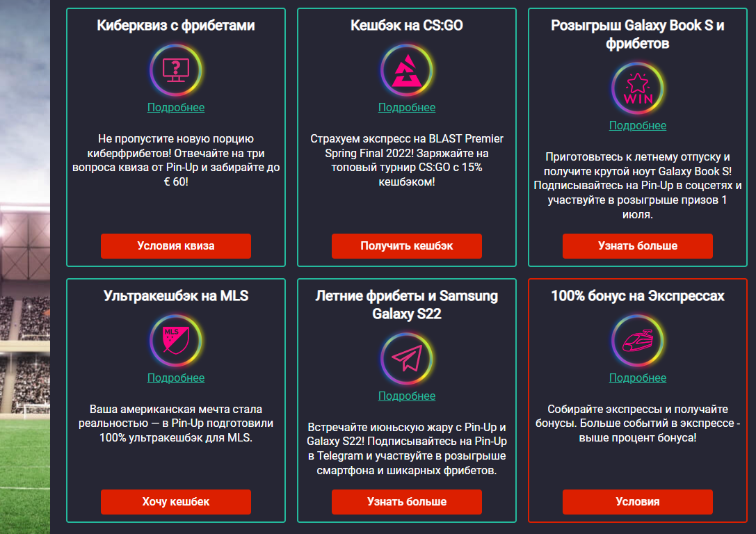Open 'Подробнее' link under Летние фрибеты
This screenshot has width=756, height=534.
tap(407, 396)
